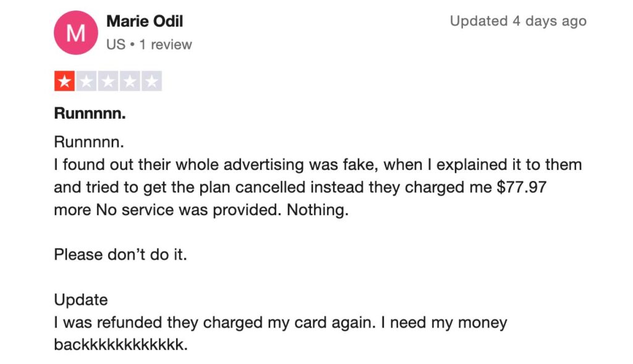This screenshot has width=633, height=364.
Task: Click the '$77.97' charge amount
Action: [x=522, y=187]
